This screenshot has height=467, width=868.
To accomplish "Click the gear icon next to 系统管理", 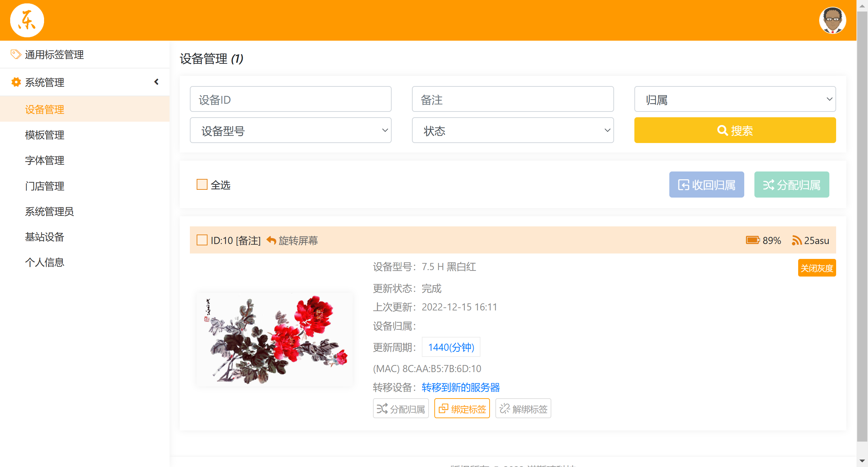I will pyautogui.click(x=16, y=82).
